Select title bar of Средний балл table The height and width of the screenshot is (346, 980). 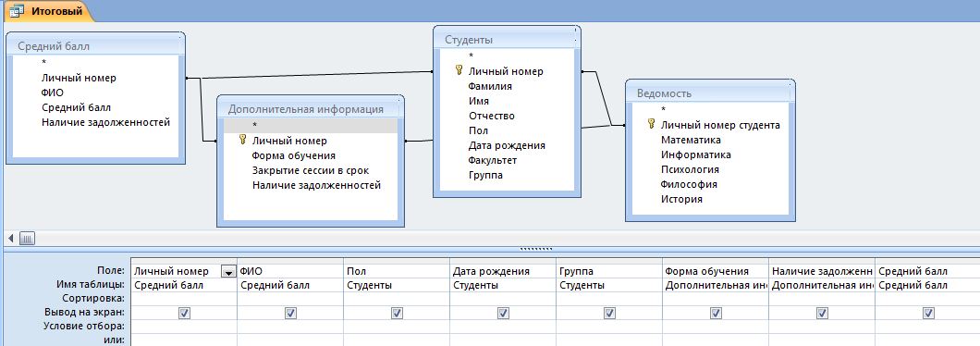[x=95, y=45]
